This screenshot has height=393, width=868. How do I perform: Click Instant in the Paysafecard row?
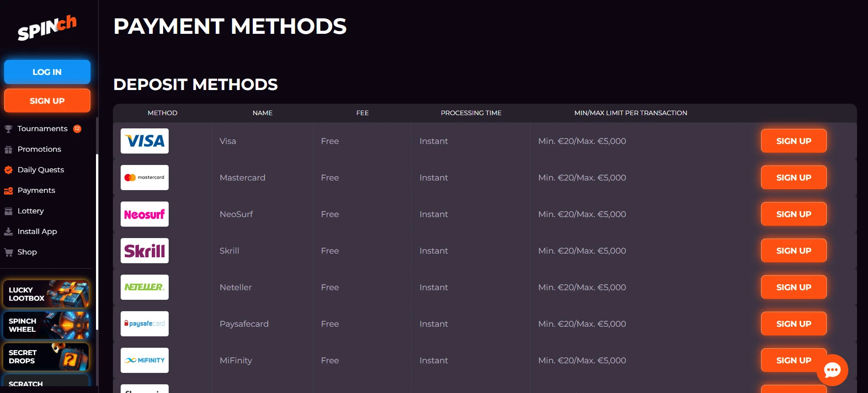point(433,324)
